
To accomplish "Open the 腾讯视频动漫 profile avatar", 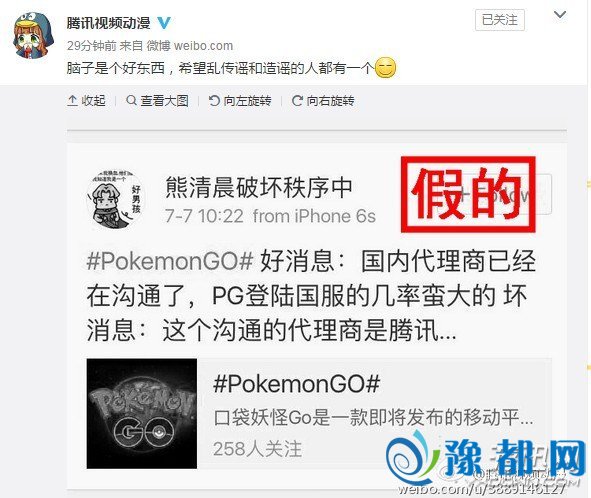I will point(34,35).
